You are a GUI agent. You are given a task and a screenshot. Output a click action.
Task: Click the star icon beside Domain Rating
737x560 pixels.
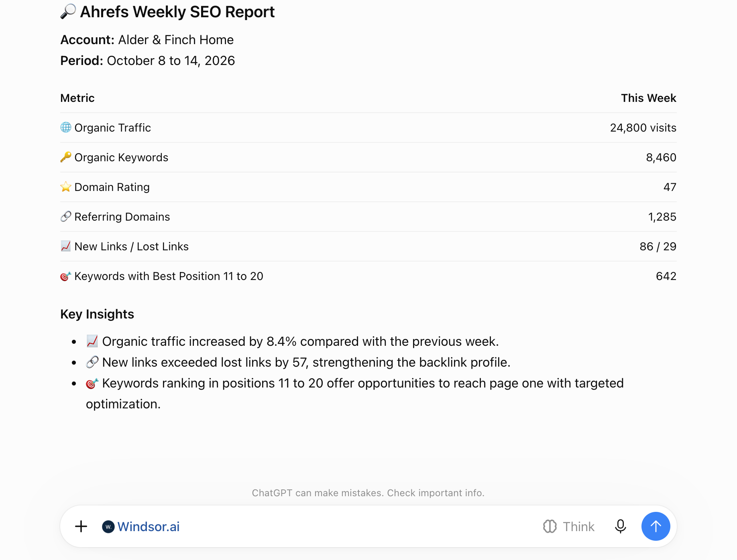pos(66,187)
